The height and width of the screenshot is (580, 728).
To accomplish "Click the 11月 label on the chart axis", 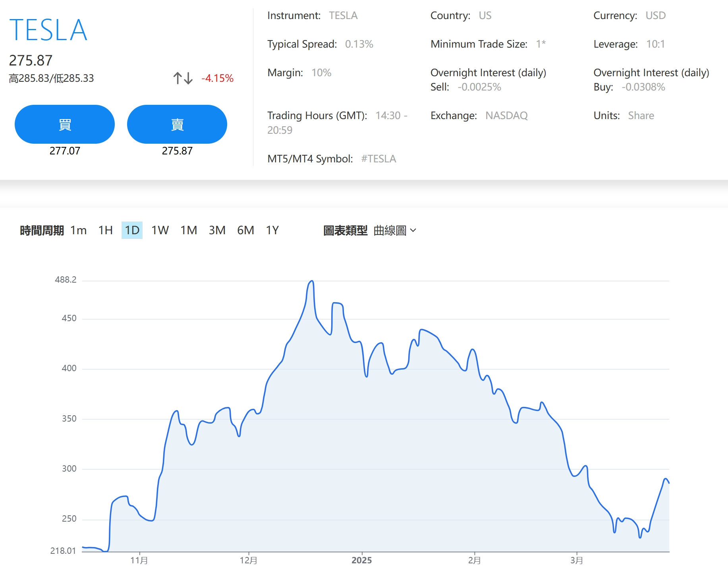I will click(139, 560).
